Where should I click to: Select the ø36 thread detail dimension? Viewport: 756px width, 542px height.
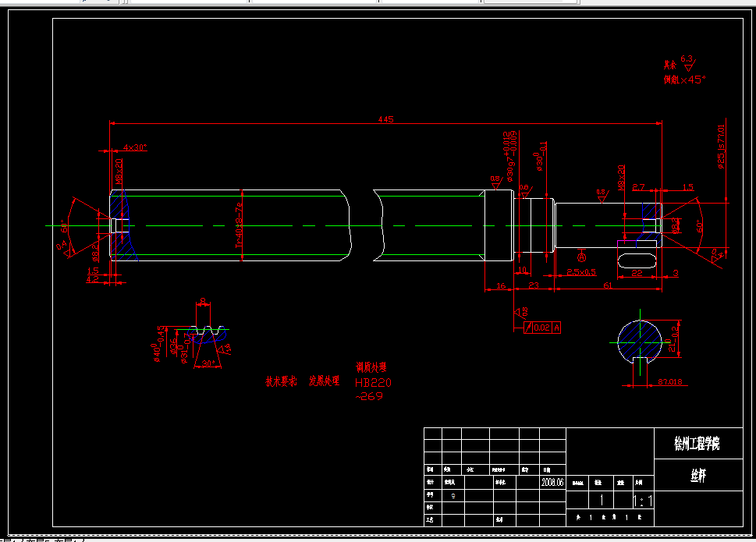click(x=173, y=346)
